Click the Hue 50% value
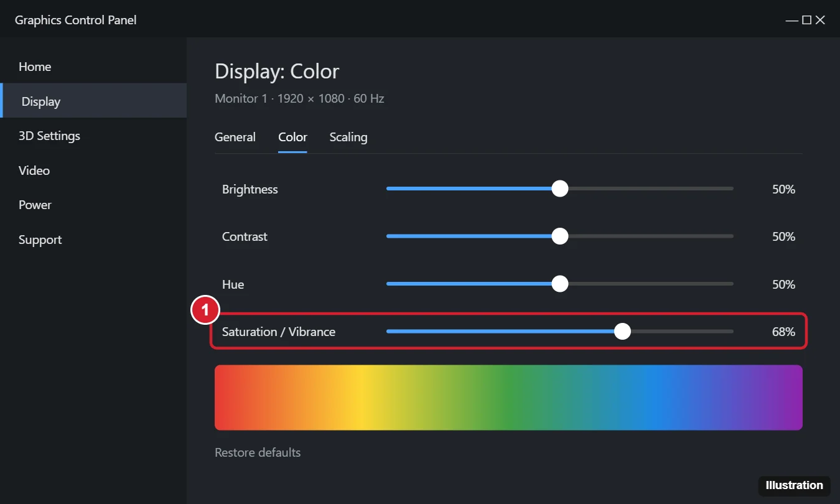Image resolution: width=840 pixels, height=504 pixels. (783, 284)
